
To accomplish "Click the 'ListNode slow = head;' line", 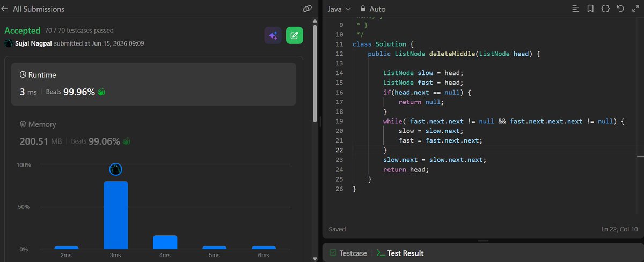I will pyautogui.click(x=423, y=73).
